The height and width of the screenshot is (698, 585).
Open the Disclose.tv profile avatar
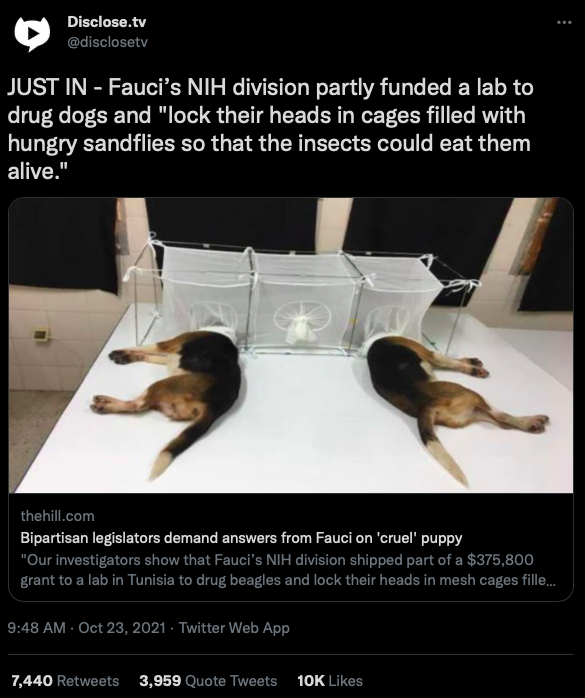point(32,33)
